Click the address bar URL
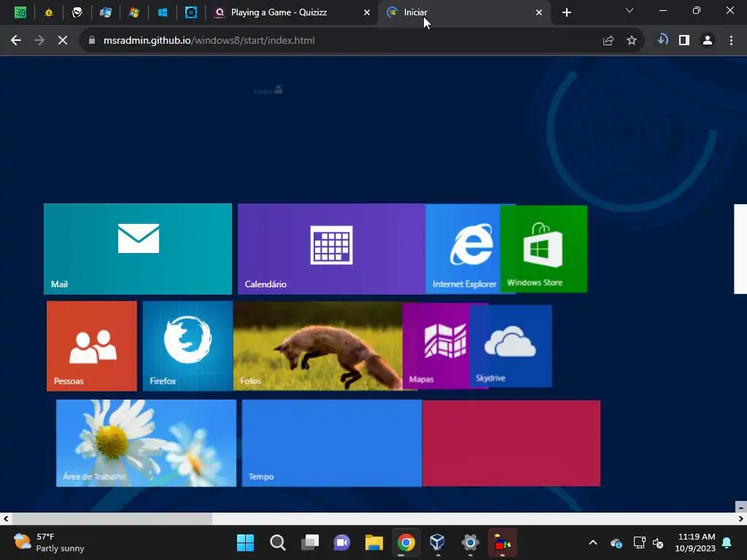The height and width of the screenshot is (560, 747). point(209,41)
